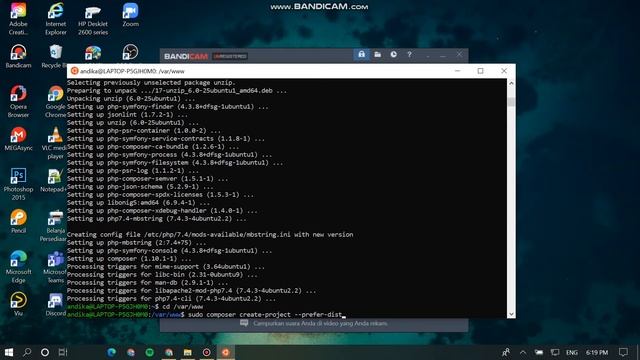The height and width of the screenshot is (360, 640).
Task: Open the Bandicam output folder icon
Action: (378, 55)
